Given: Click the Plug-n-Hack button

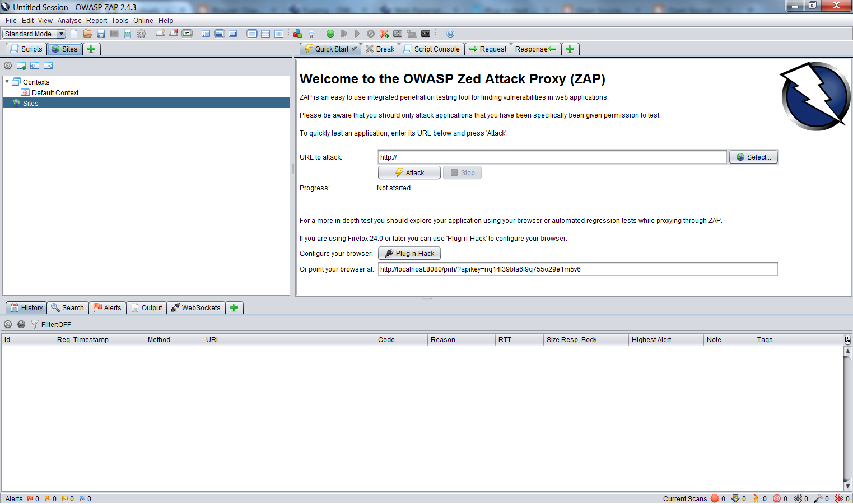Looking at the screenshot, I should [409, 254].
